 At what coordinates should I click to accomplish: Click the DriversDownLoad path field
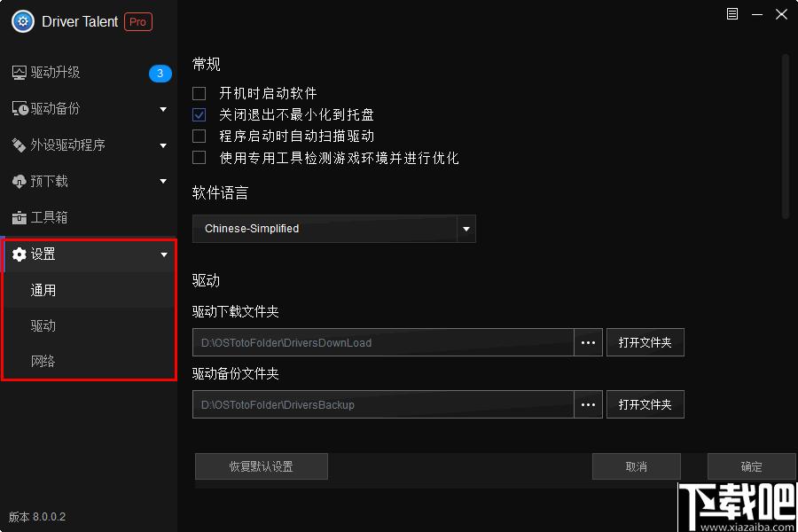[x=383, y=342]
